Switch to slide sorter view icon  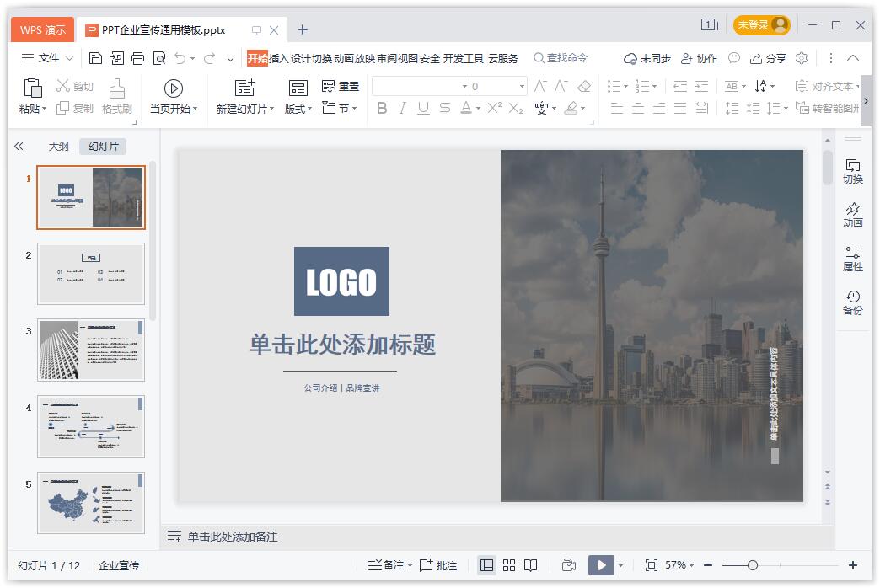(509, 565)
